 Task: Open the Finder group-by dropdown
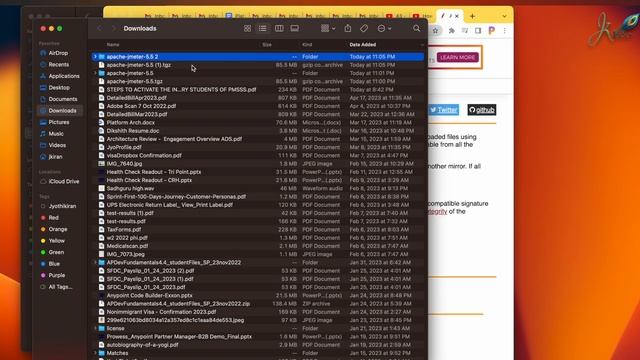tap(328, 29)
